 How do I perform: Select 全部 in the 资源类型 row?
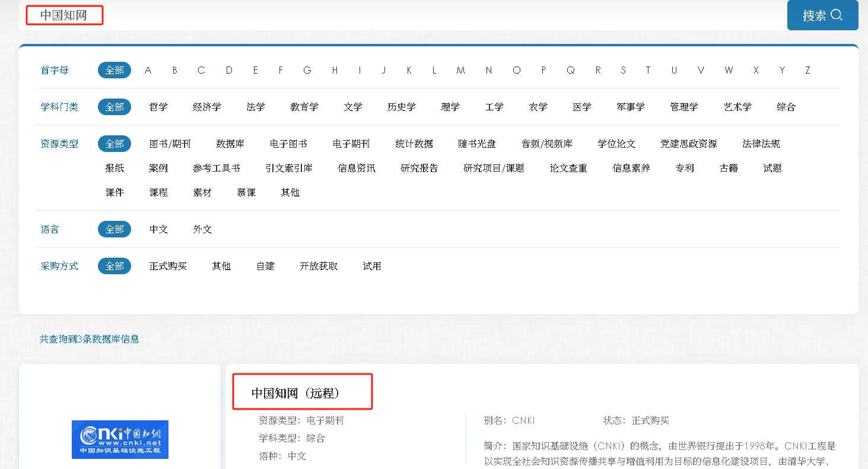pyautogui.click(x=115, y=144)
